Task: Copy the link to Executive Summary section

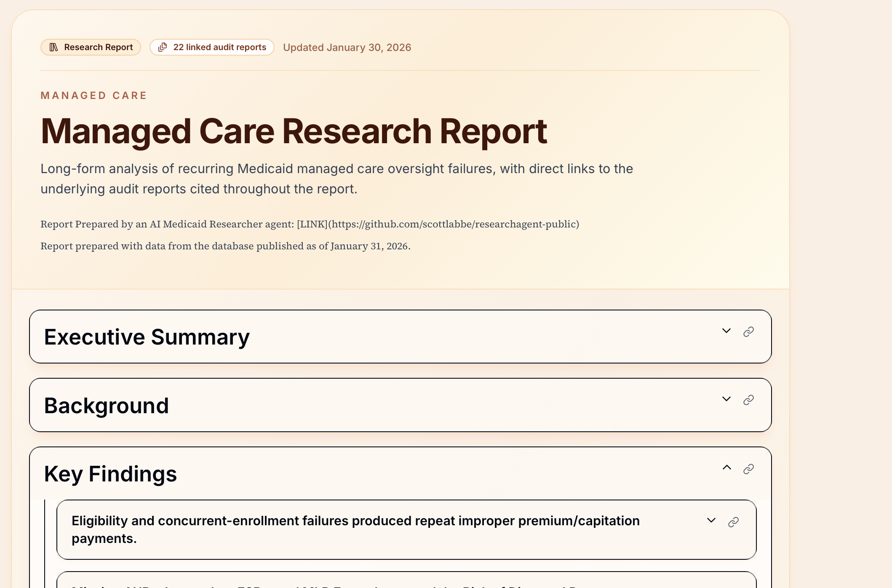Action: (x=748, y=332)
